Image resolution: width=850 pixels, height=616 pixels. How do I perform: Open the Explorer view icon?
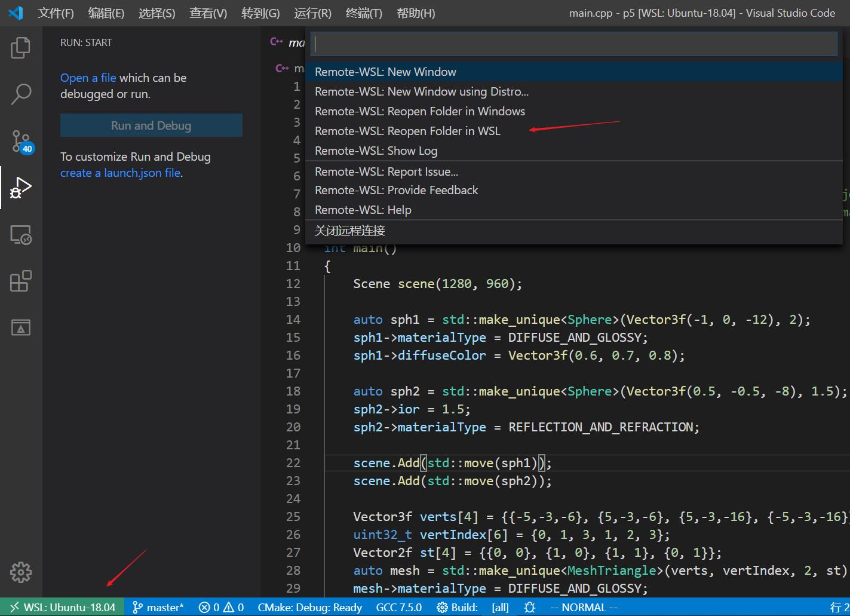[21, 48]
